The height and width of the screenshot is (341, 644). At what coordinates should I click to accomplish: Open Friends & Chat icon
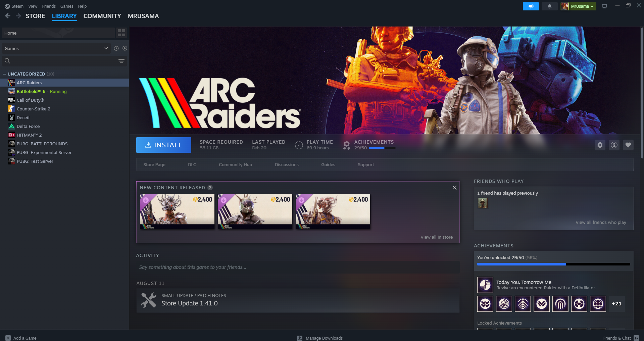pos(636,338)
